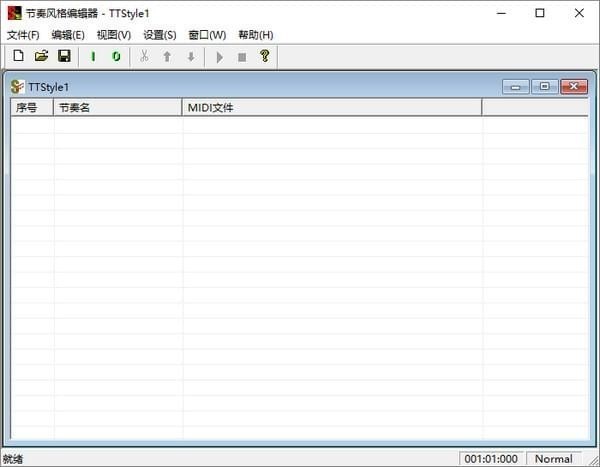Click the green O toolbar icon
The height and width of the screenshot is (467, 600).
click(x=116, y=57)
